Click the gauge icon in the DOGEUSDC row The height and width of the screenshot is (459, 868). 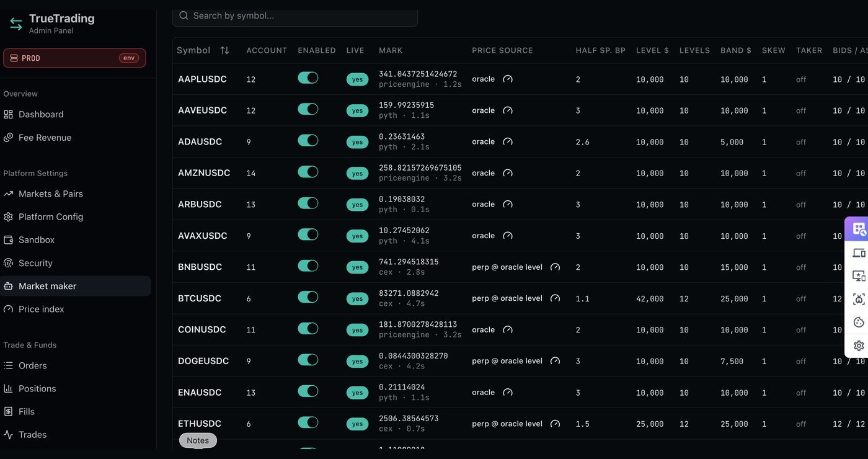pyautogui.click(x=555, y=361)
